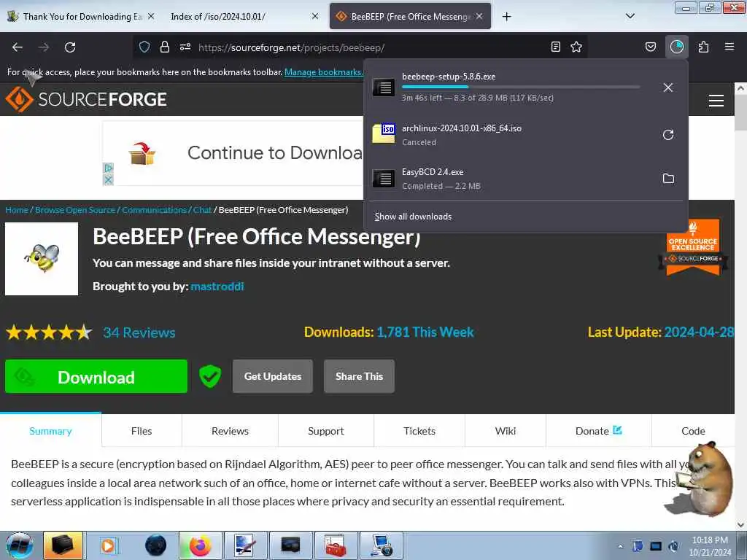Bookmark this page with star icon
The height and width of the screenshot is (560, 747).
pyautogui.click(x=576, y=47)
